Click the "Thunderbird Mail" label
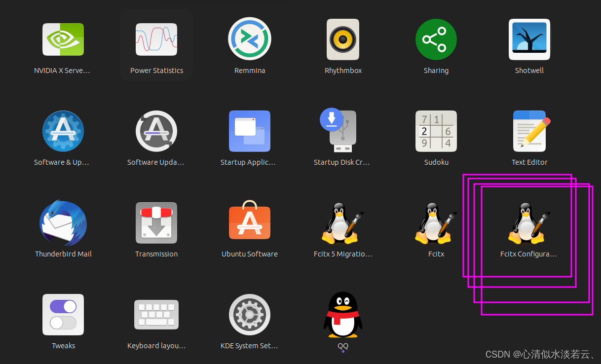This screenshot has width=601, height=364. (x=63, y=254)
